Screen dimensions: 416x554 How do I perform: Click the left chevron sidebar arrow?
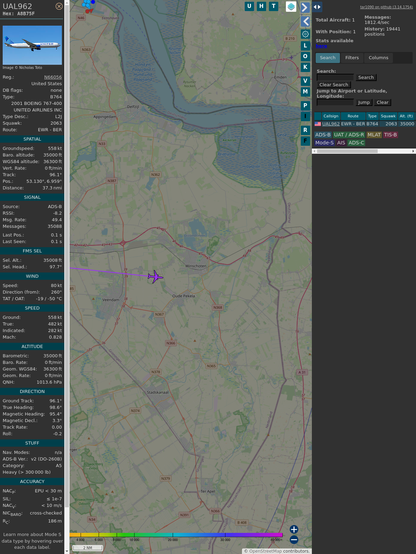[x=305, y=22]
